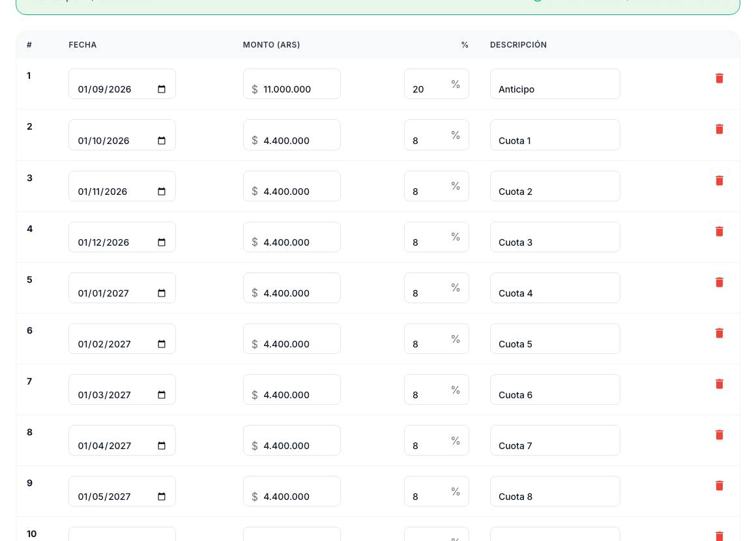This screenshot has width=756, height=541.
Task: Click the MONTO (ARS) column header
Action: click(272, 45)
